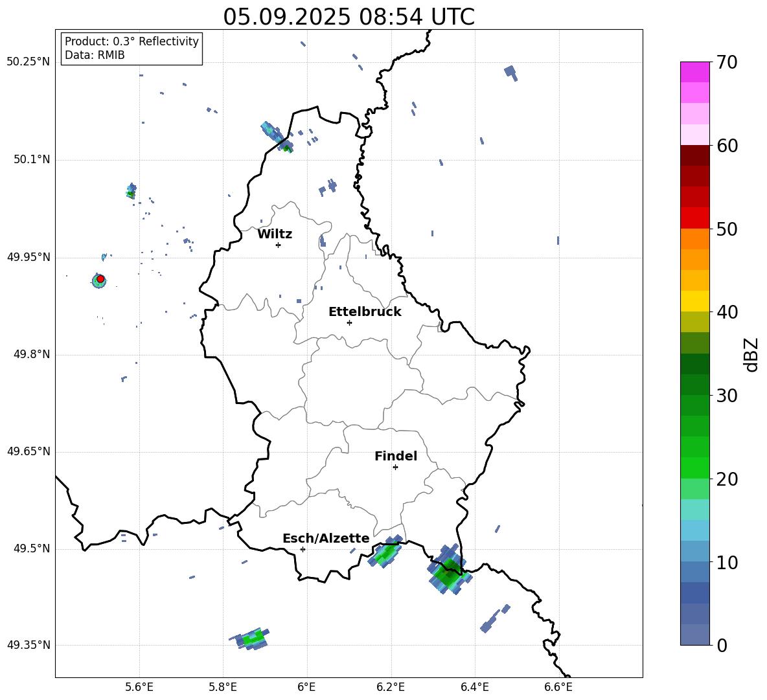Click the 20 tick on the colorbar

726,479
